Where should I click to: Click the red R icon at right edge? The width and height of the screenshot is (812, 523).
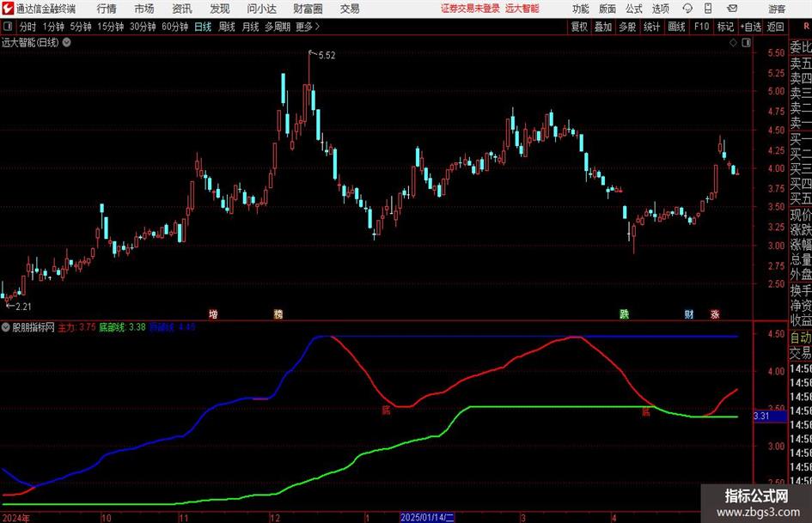click(x=806, y=27)
